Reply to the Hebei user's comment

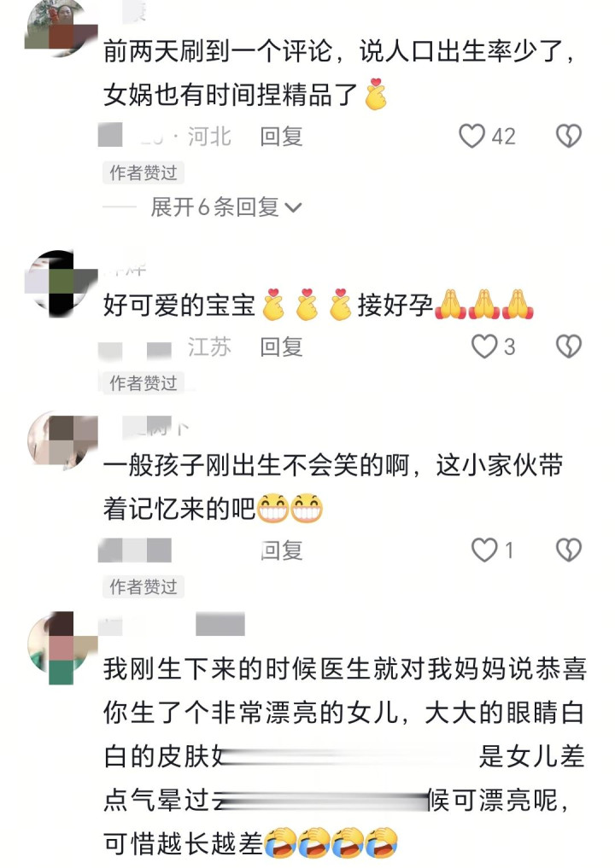282,137
